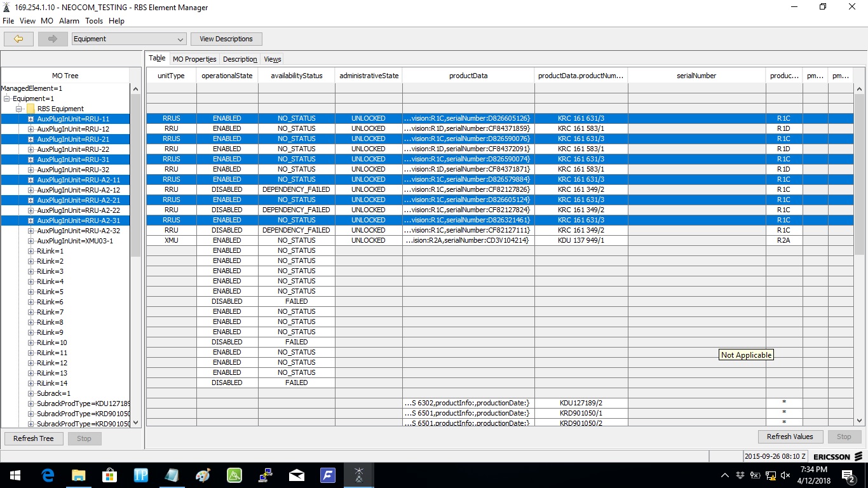
Task: Open the MO menu
Action: click(47, 21)
